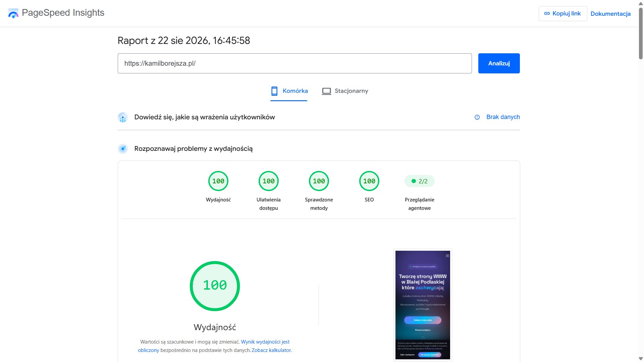Click the vertical scrollbar thumb
644x362 pixels.
pyautogui.click(x=641, y=34)
